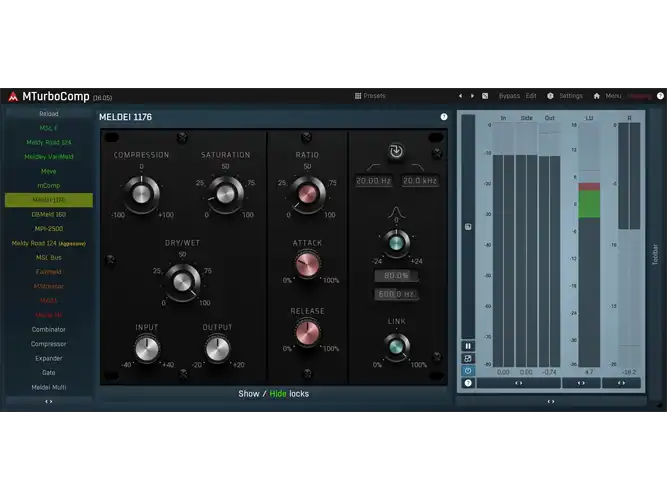
Task: Select the Expander device
Action: (49, 358)
